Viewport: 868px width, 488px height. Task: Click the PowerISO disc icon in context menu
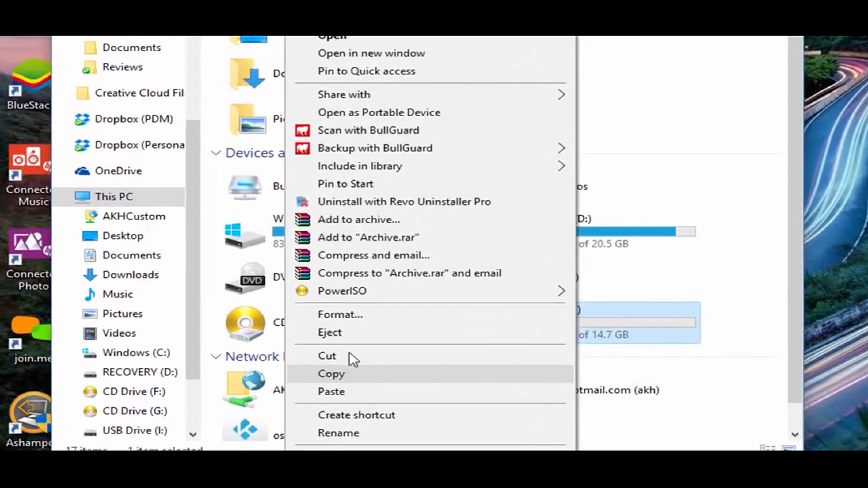pos(302,291)
